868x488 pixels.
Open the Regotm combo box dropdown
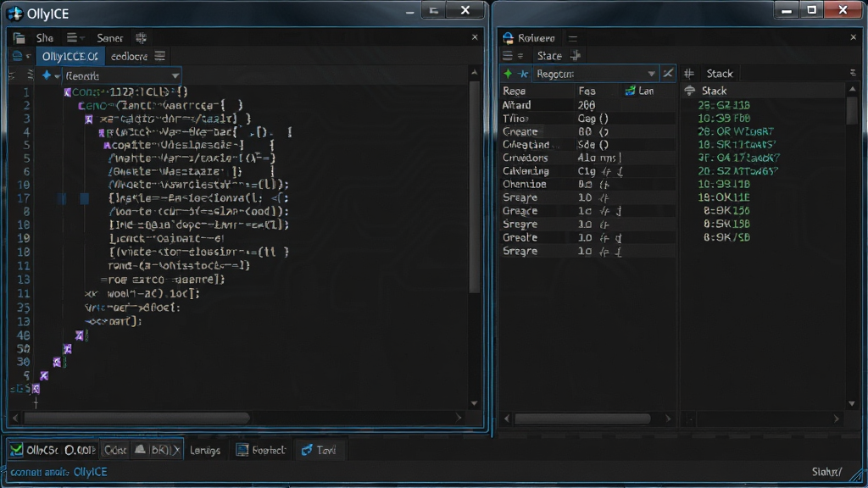pos(651,74)
